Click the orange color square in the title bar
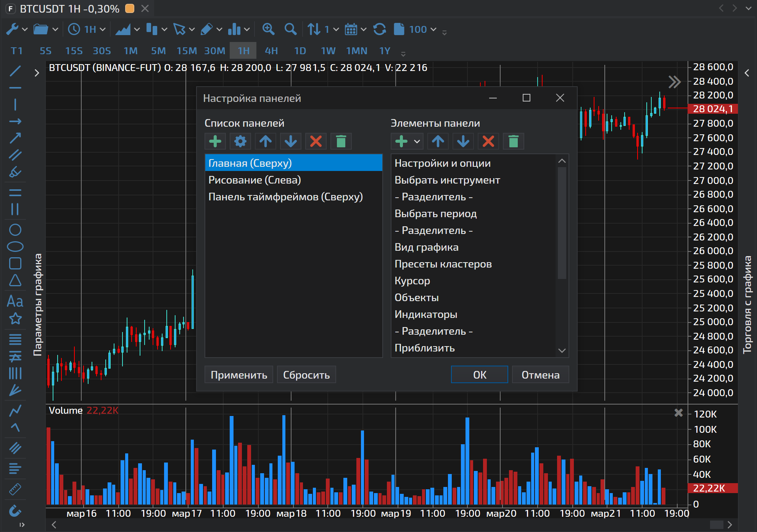This screenshot has width=757, height=532. point(130,8)
